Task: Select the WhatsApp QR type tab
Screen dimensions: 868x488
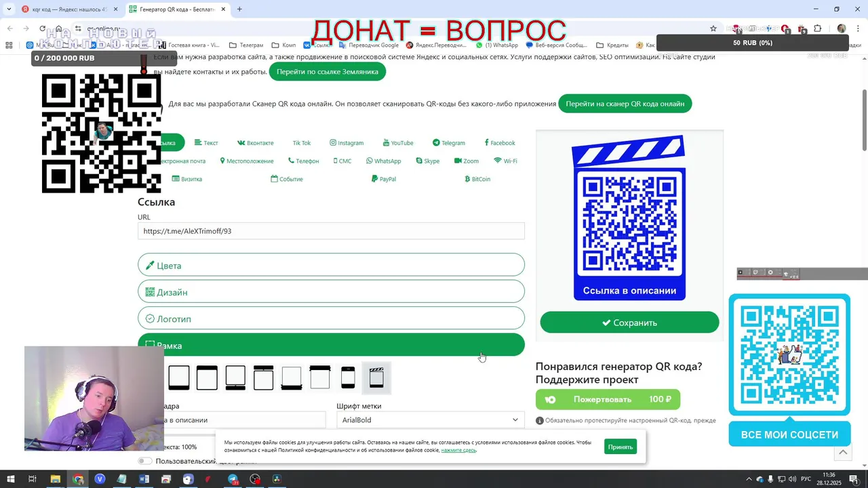Action: [x=384, y=161]
